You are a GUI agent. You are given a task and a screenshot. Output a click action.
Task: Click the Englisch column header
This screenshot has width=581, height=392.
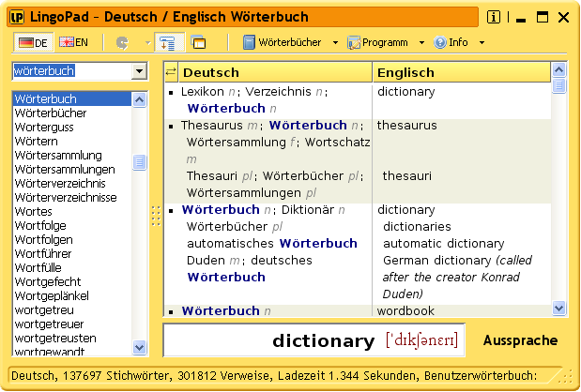click(x=462, y=72)
